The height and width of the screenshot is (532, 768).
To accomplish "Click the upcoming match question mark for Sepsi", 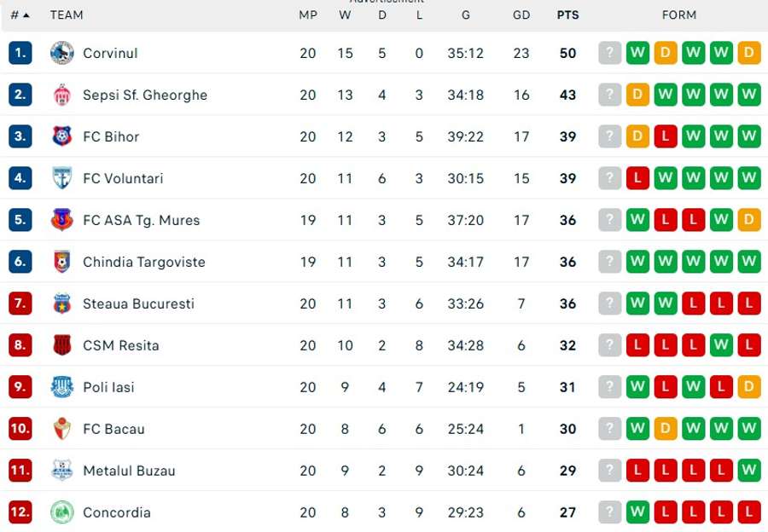I will (x=609, y=95).
